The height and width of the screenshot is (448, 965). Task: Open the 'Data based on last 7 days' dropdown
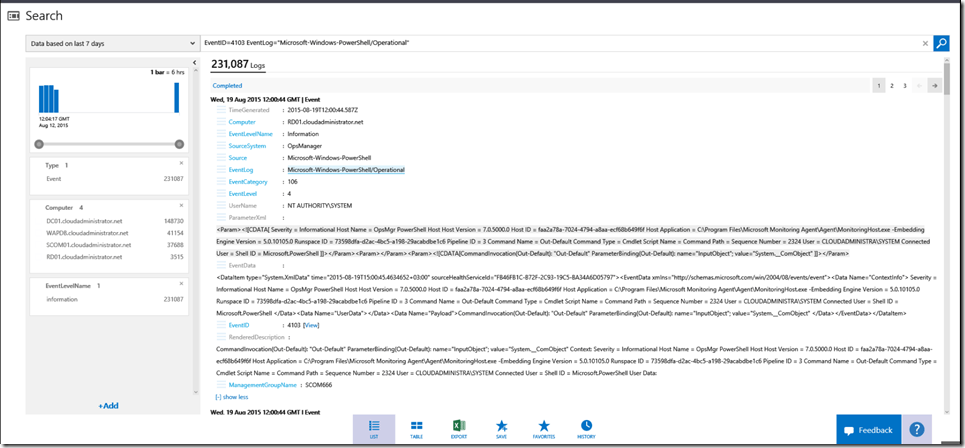tap(112, 44)
